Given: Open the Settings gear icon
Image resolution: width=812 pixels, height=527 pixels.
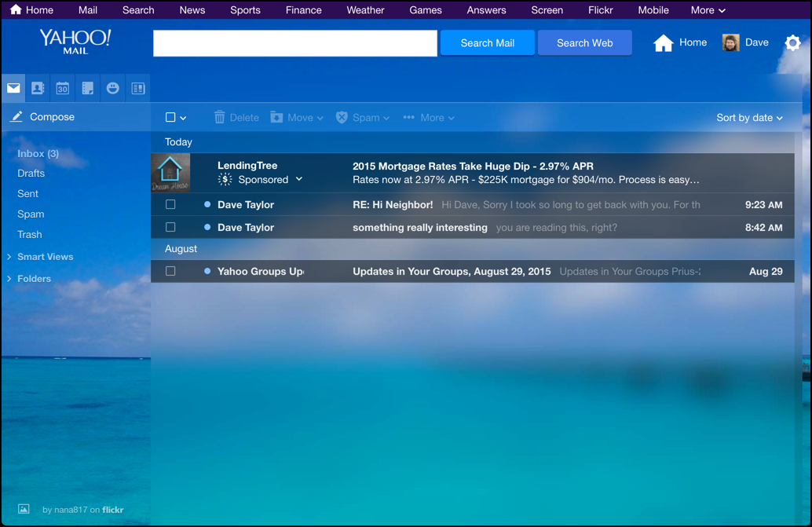Looking at the screenshot, I should click(792, 43).
